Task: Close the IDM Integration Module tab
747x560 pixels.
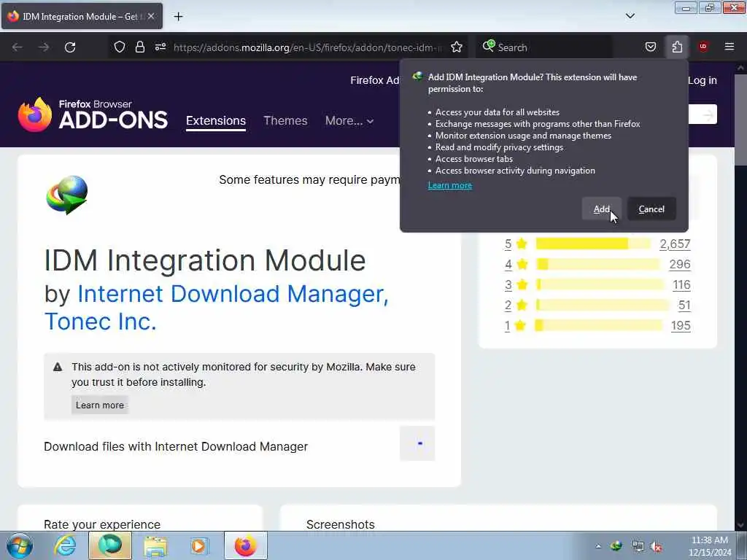Action: tap(151, 16)
